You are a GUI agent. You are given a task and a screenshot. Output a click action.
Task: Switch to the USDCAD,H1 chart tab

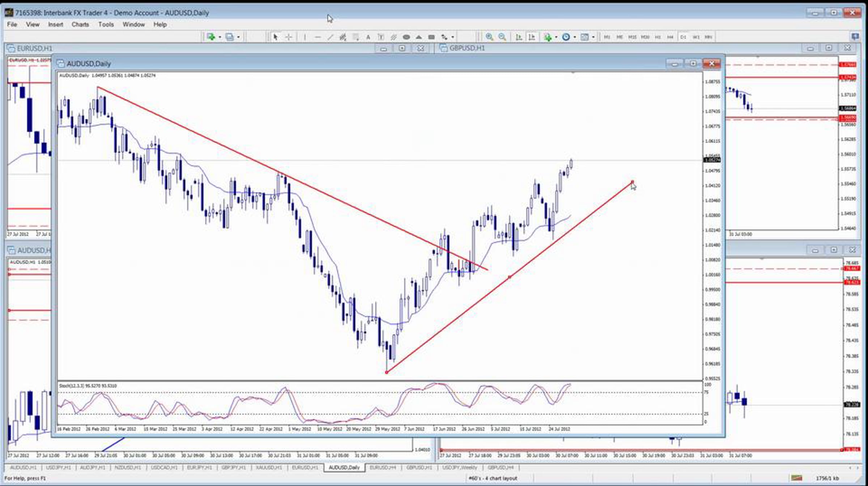coord(164,468)
